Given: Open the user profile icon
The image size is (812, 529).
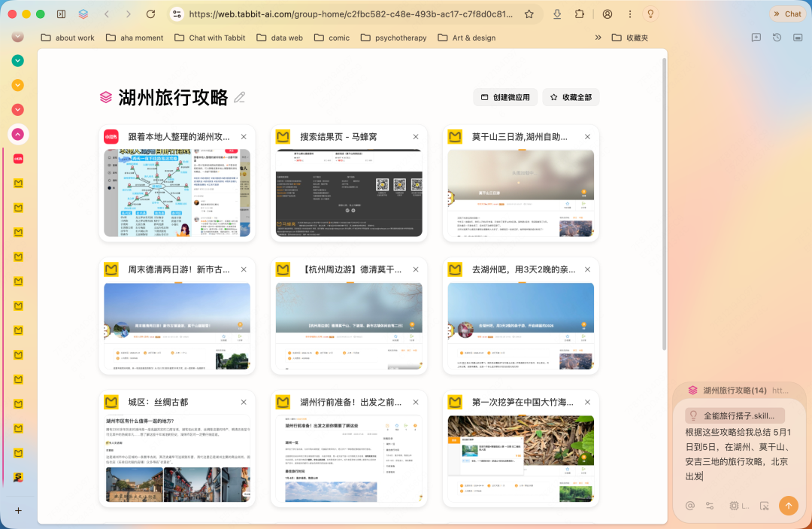Looking at the screenshot, I should [607, 14].
